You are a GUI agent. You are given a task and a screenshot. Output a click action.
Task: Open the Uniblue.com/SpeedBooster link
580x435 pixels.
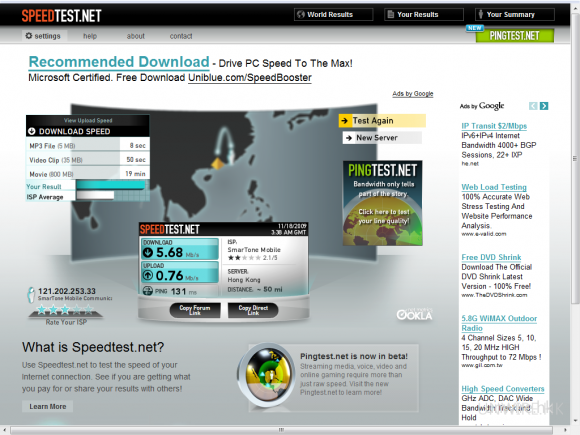[x=250, y=78]
